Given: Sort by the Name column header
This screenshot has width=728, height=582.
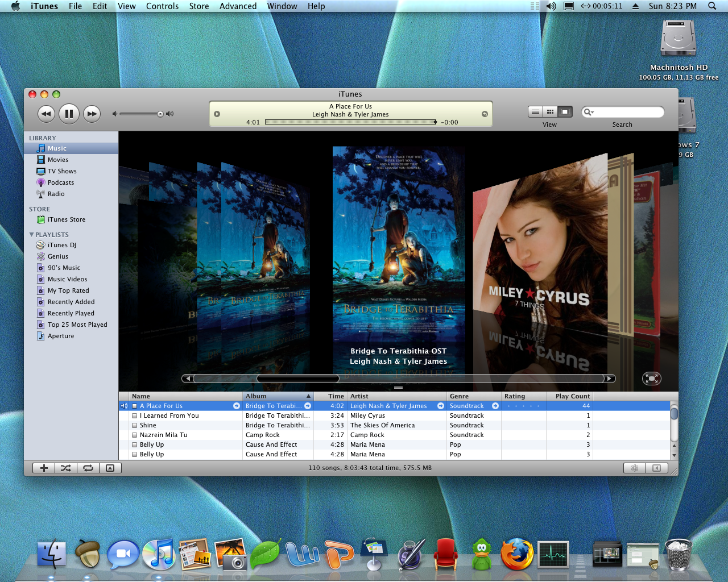Looking at the screenshot, I should pyautogui.click(x=186, y=396).
